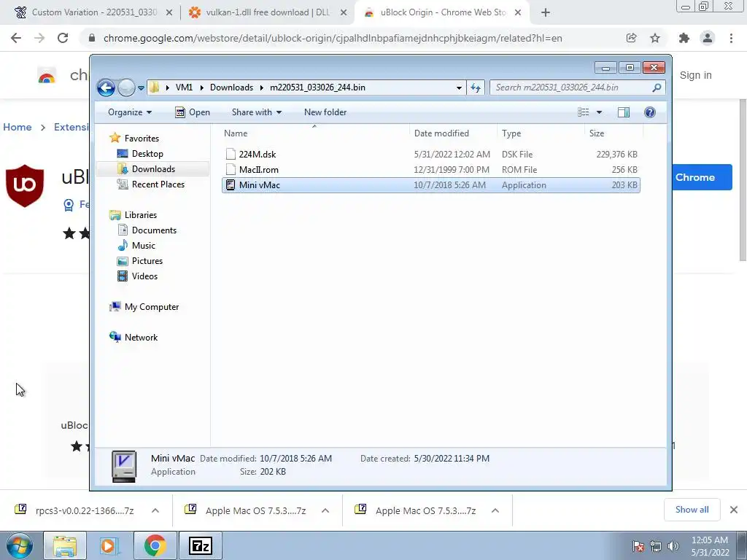Click the Explorer forward navigation arrow

[x=126, y=87]
